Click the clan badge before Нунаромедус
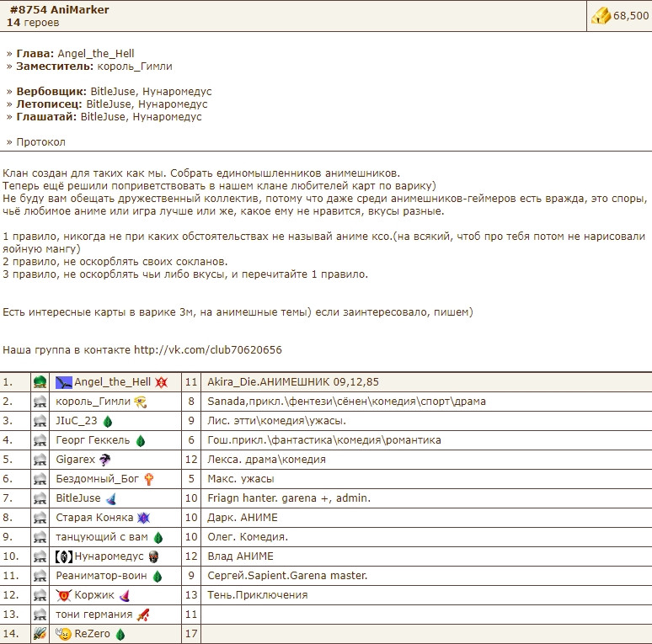The width and height of the screenshot is (652, 644). (64, 556)
